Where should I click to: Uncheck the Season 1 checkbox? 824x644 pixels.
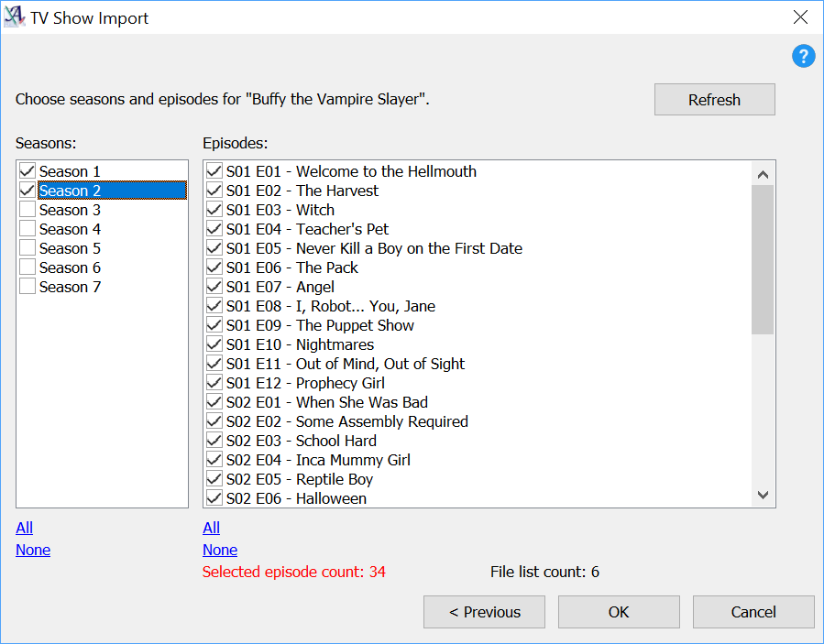(x=27, y=170)
